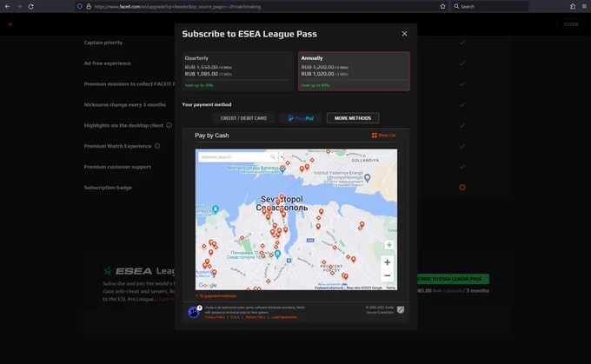The image size is (591, 364).
Task: Click Subscribe to ESEA League Pass green button
Action: pos(453,279)
